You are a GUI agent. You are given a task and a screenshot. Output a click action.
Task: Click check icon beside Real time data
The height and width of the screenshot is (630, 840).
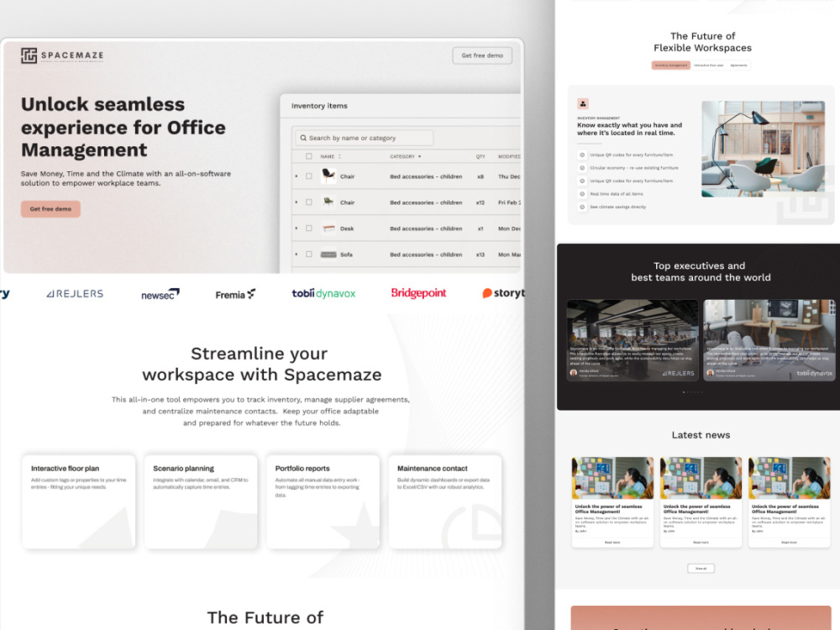(582, 194)
